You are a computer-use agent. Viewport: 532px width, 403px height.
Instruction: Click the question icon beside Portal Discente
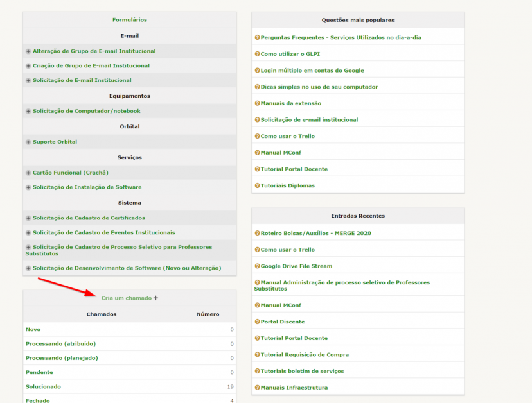point(257,322)
